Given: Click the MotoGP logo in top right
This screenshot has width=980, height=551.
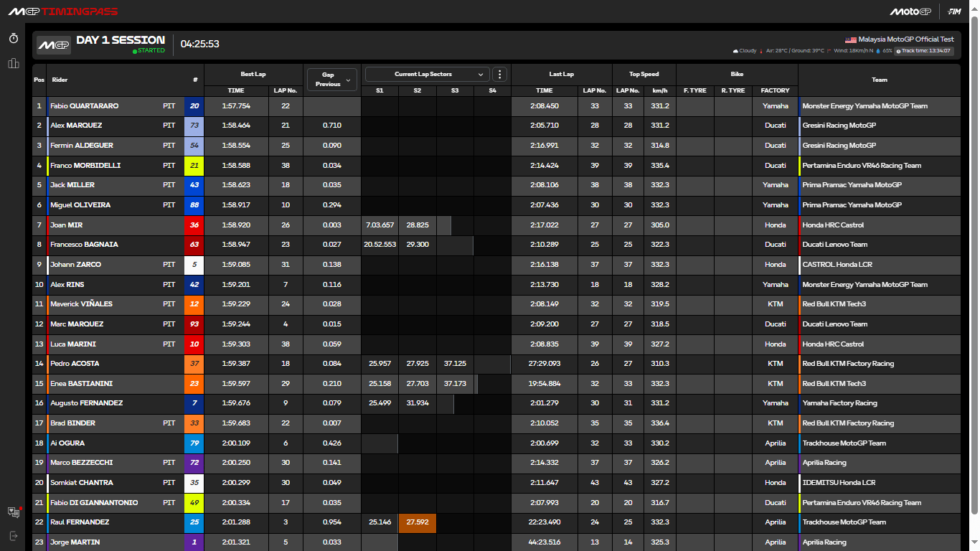Looking at the screenshot, I should [x=910, y=11].
